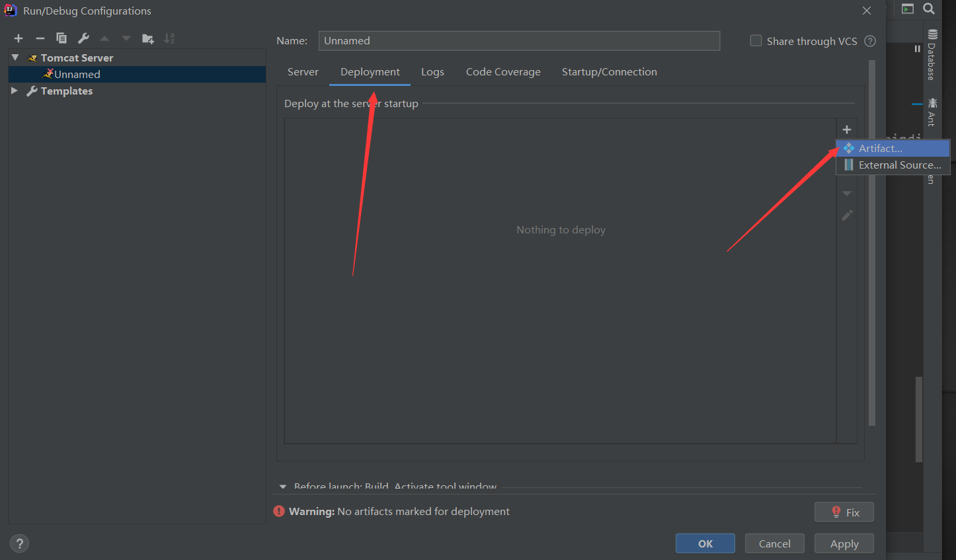
Task: Close the Run/Debug Configurations dialog
Action: pyautogui.click(x=867, y=11)
